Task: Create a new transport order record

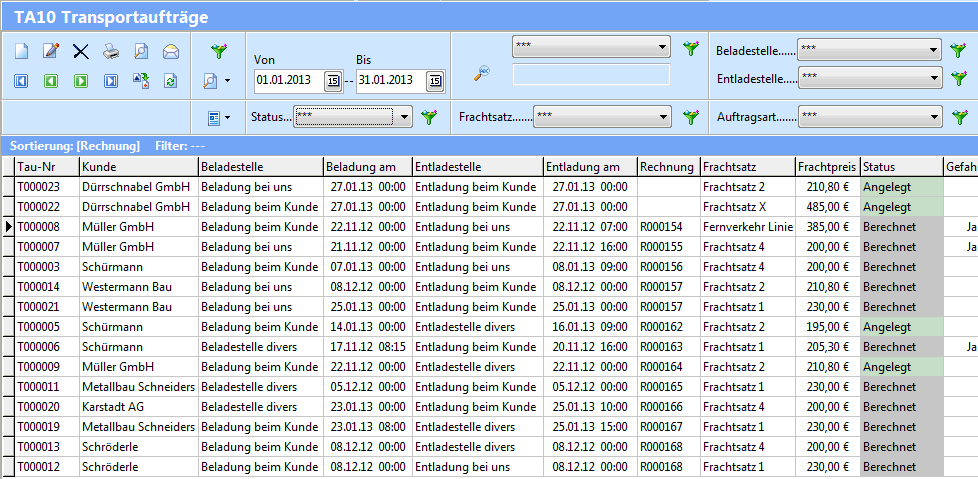Action: click(22, 51)
